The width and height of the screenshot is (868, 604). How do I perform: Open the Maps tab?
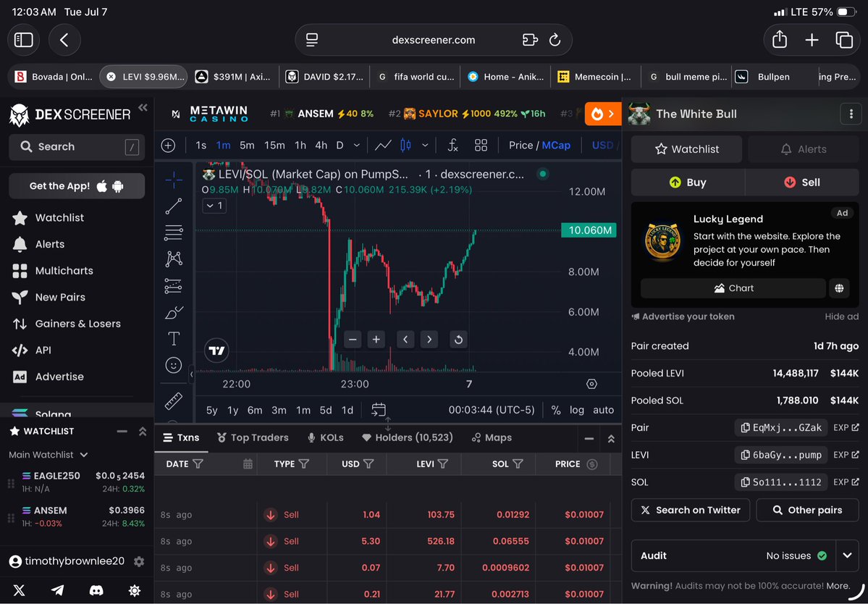point(492,437)
